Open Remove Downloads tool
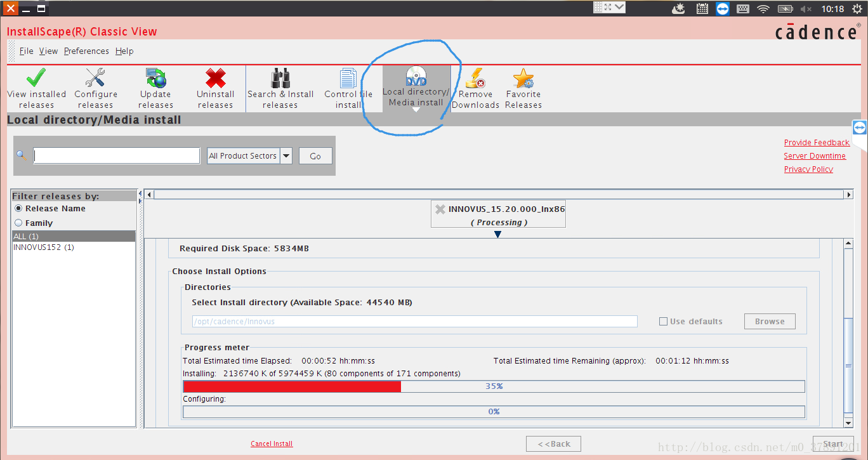 [475, 89]
